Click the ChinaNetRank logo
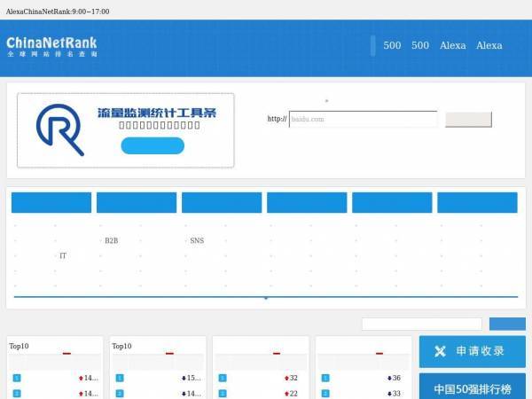This screenshot has width=532, height=399. (x=52, y=47)
